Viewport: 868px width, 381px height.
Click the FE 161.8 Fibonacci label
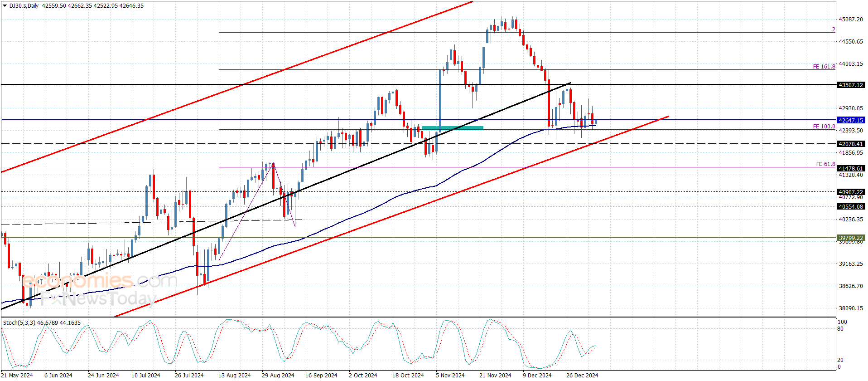pos(824,67)
